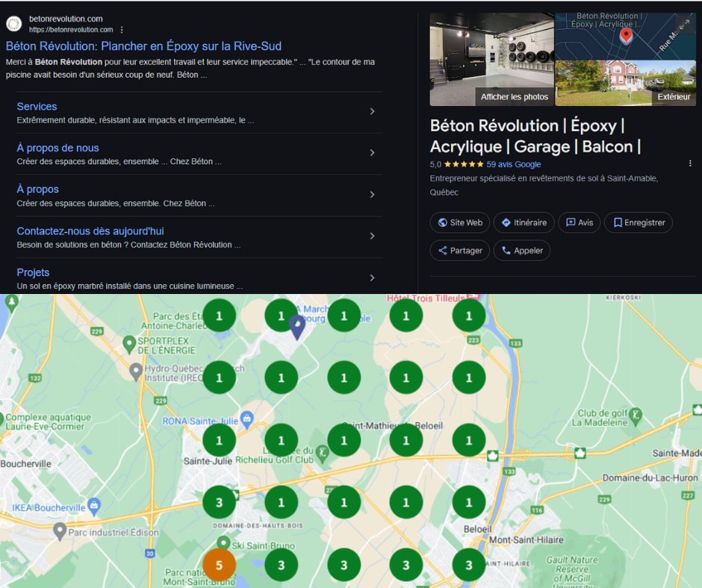This screenshot has height=588, width=702.
Task: Open the Projets sitelink
Action: tap(33, 272)
